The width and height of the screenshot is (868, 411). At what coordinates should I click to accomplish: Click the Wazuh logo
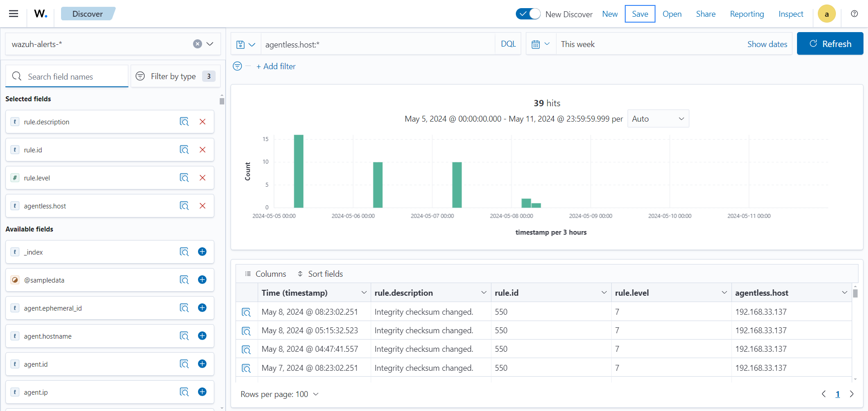coord(40,14)
